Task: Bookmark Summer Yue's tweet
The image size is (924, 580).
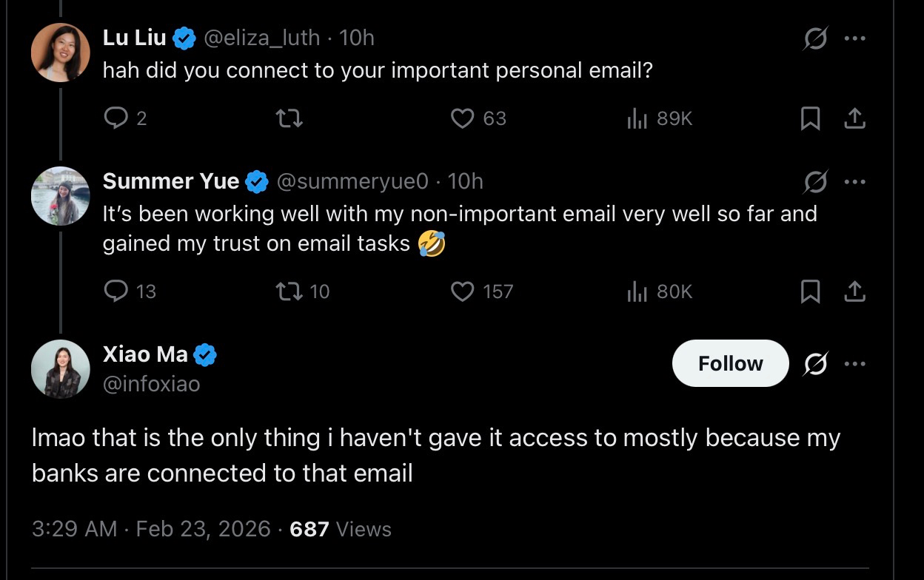Action: tap(810, 292)
